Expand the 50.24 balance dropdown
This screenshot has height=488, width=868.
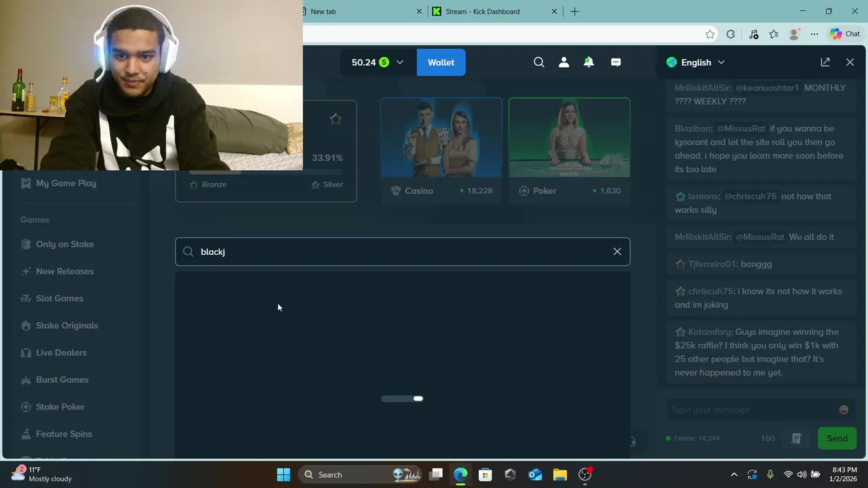click(377, 62)
